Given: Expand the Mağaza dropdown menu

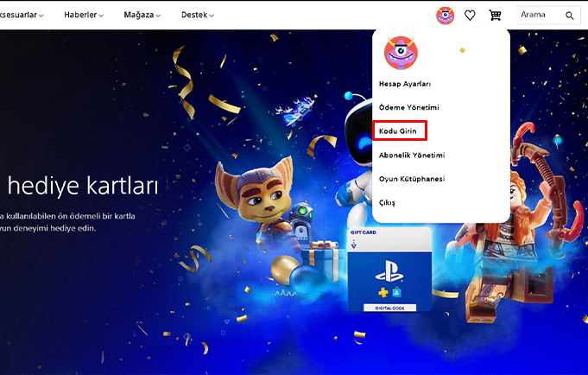Looking at the screenshot, I should (x=142, y=15).
